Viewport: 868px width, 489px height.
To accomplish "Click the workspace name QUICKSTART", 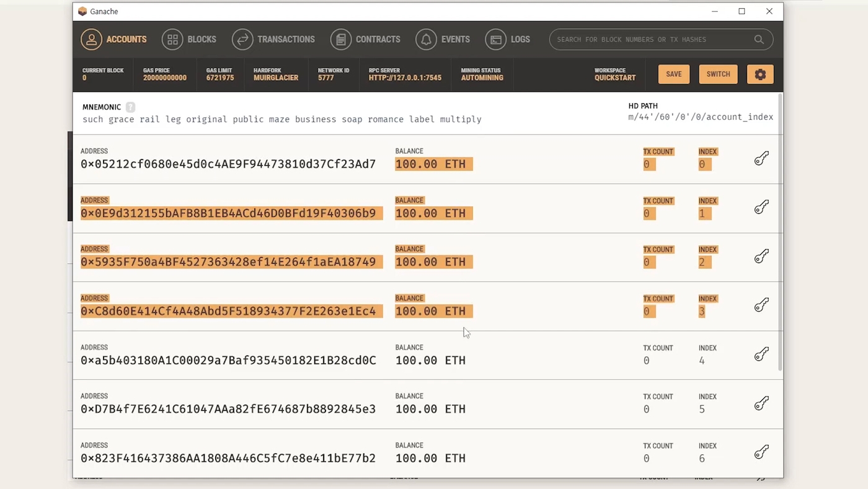I will 615,78.
